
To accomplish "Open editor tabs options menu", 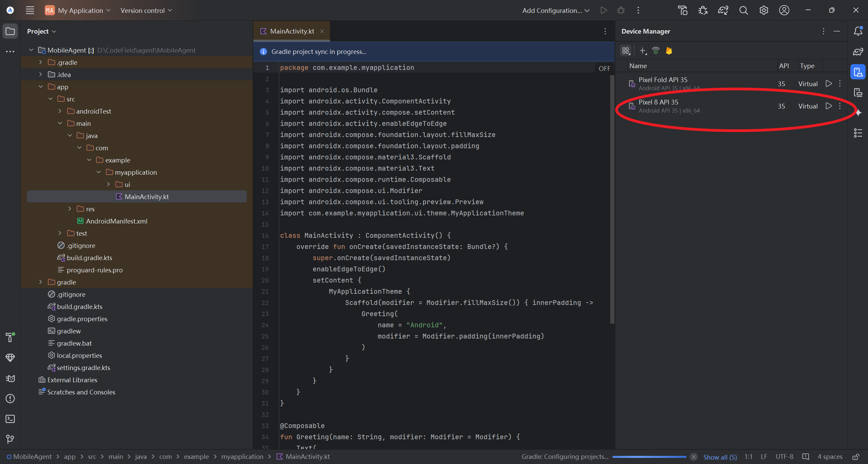I will [605, 31].
